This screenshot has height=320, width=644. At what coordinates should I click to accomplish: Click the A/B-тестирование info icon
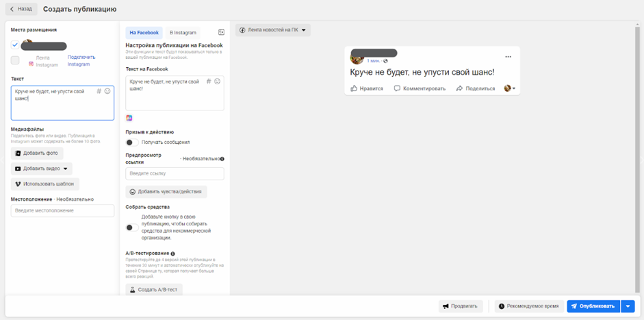pos(173,254)
